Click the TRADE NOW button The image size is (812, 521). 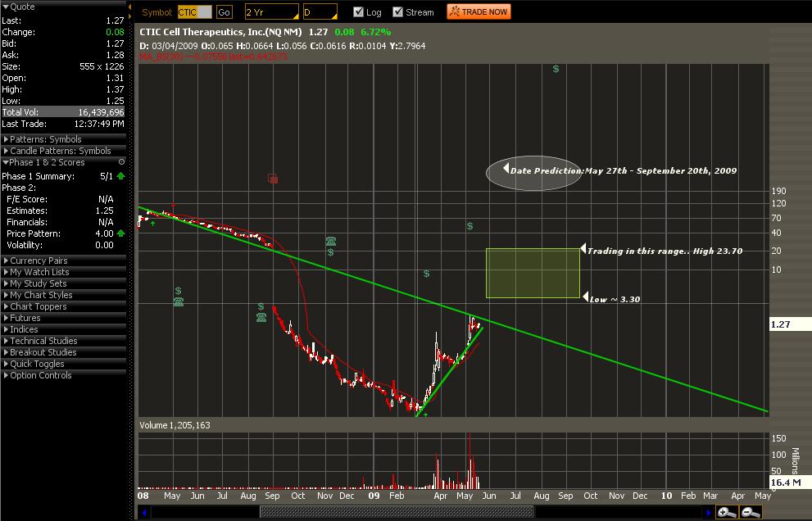coord(479,12)
